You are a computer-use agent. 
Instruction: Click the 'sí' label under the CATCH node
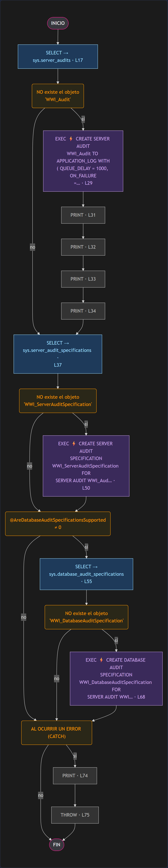coord(75,756)
